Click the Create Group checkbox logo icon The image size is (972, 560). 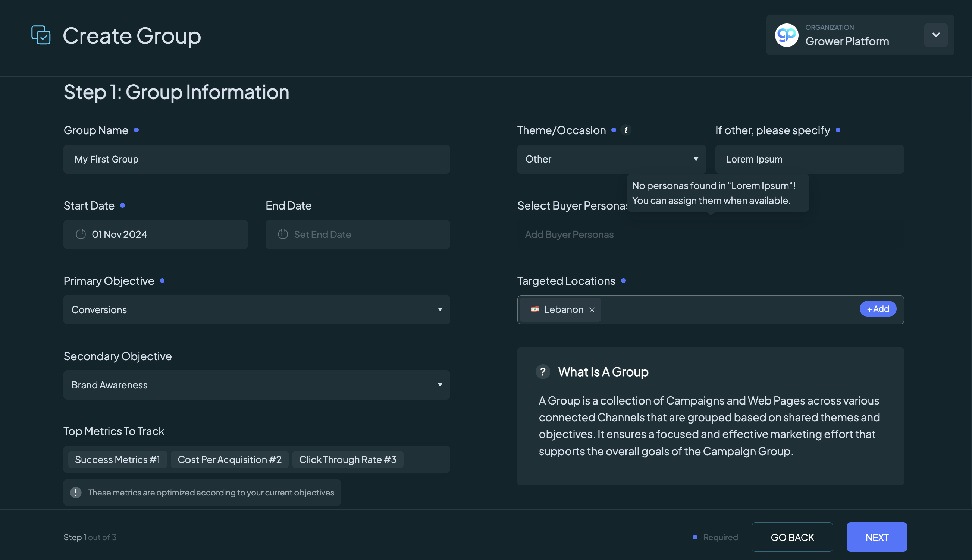(x=41, y=35)
